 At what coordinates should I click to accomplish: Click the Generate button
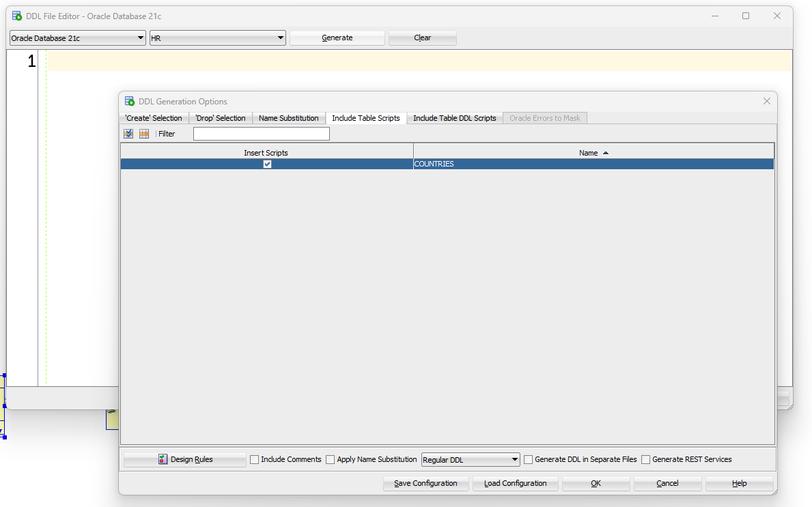337,38
